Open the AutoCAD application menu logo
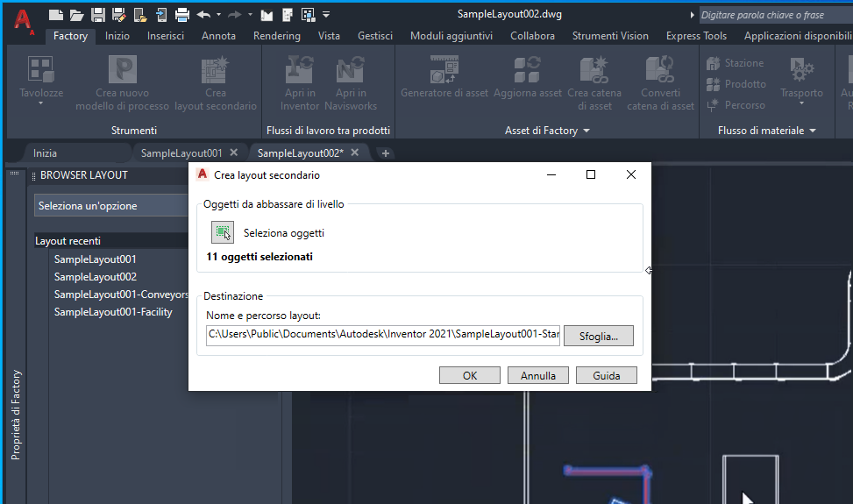 pos(23,20)
